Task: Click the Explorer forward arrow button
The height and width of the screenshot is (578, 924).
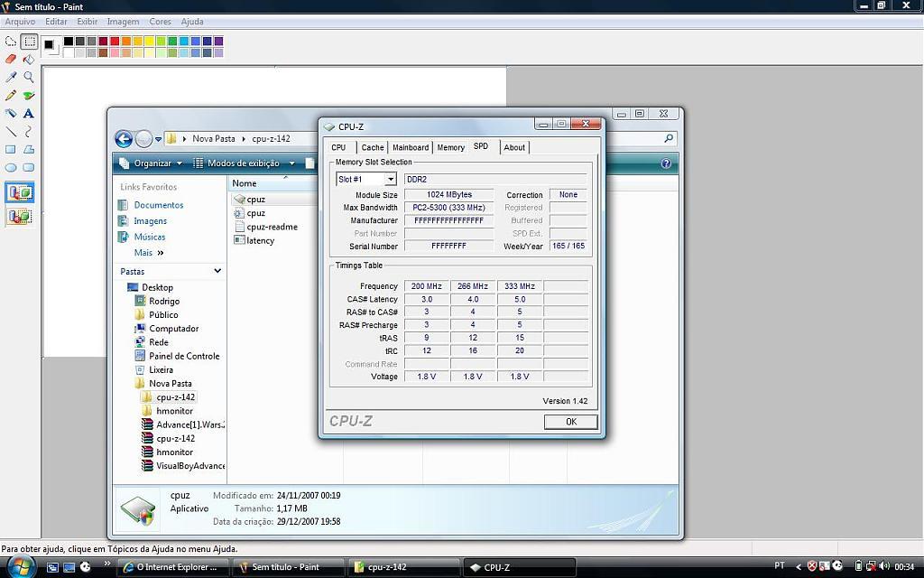Action: (x=143, y=139)
